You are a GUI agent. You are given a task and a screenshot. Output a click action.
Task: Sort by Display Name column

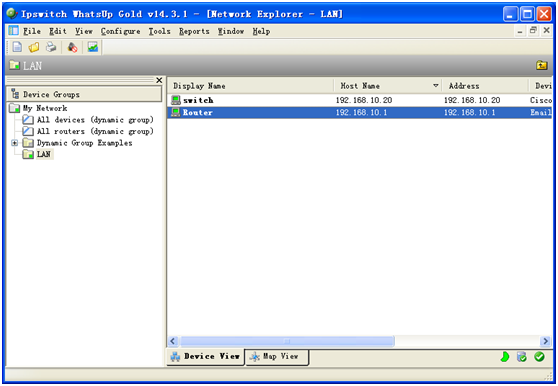(251, 86)
